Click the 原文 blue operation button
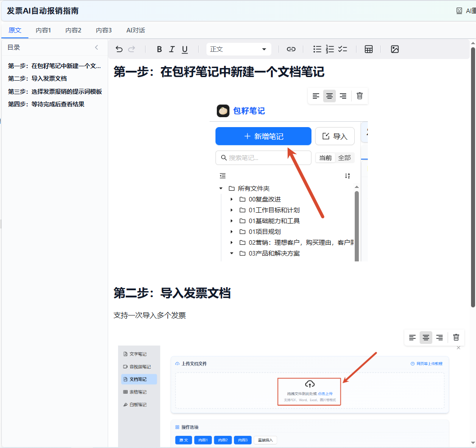 click(183, 440)
